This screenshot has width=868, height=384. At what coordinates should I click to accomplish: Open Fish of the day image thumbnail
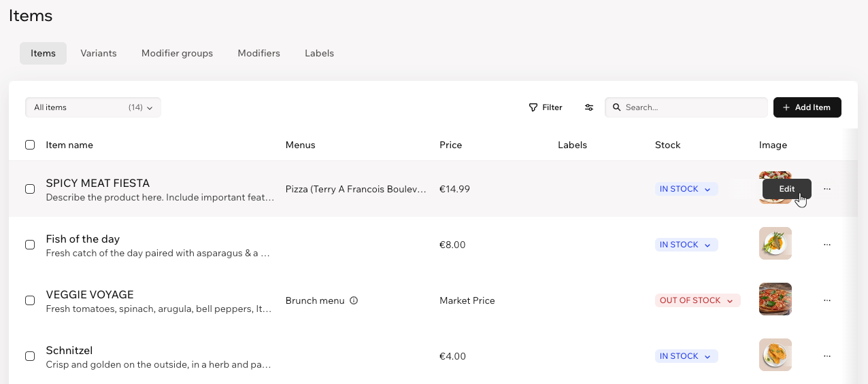coord(775,243)
